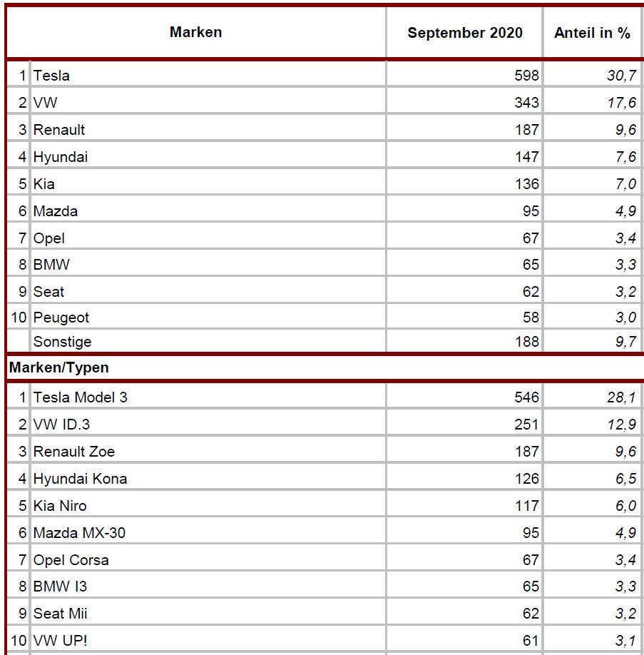
Task: Click the value 546 for Model 3
Action: [x=526, y=397]
